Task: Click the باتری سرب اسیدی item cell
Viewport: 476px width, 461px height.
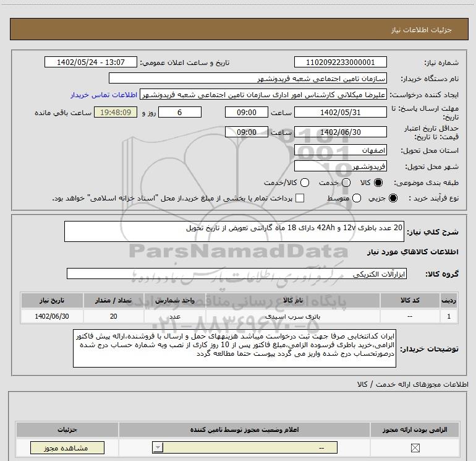Action: pos(293,316)
